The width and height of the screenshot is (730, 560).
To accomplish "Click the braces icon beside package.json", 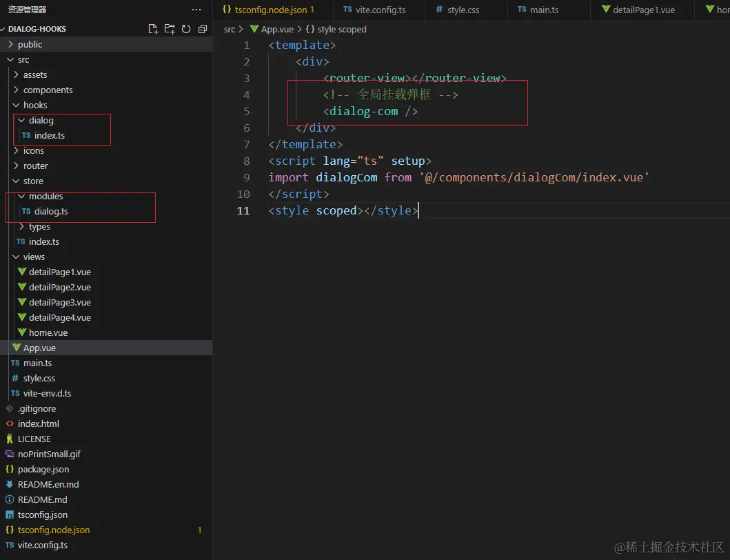I will click(10, 469).
